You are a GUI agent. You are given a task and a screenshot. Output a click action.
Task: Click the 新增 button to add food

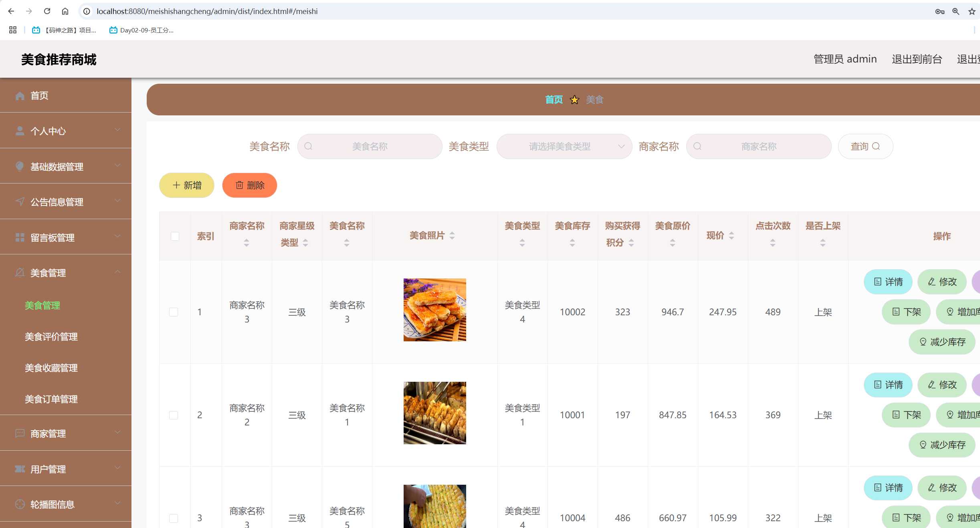(186, 185)
